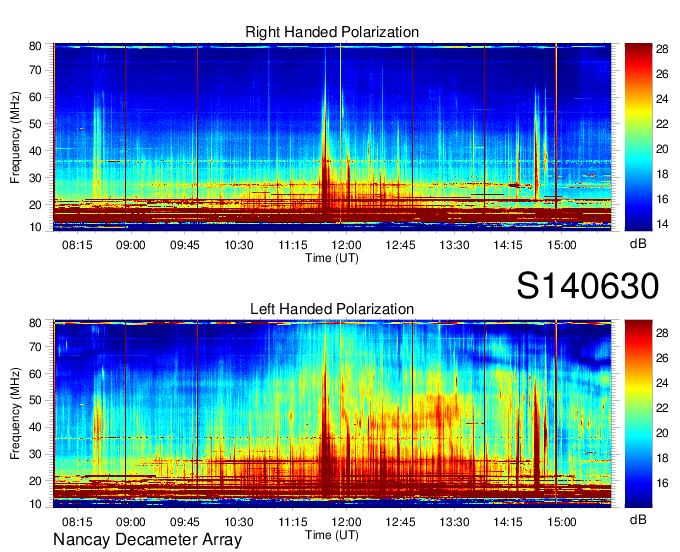Click 09:45 tick under Right Handed plot
The image size is (680, 552).
coord(185,245)
